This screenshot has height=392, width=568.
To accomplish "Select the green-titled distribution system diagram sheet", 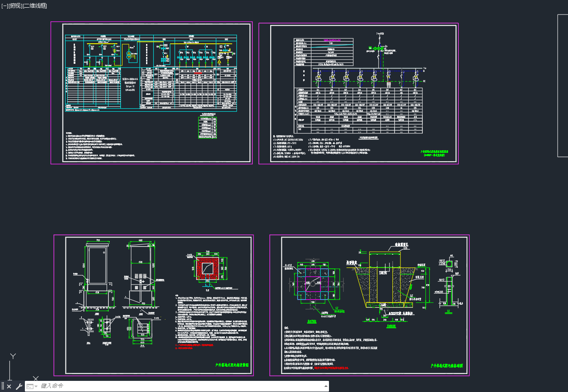I will click(359, 93).
